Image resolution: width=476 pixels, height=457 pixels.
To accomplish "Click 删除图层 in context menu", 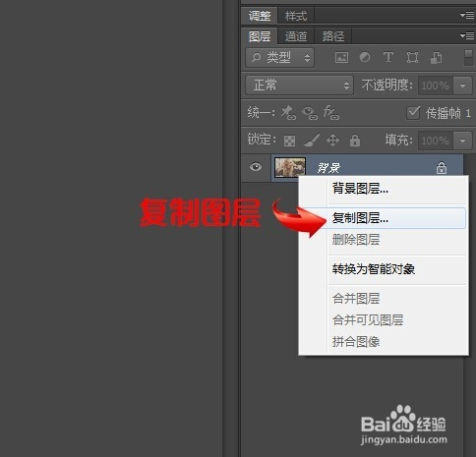I will (x=396, y=240).
